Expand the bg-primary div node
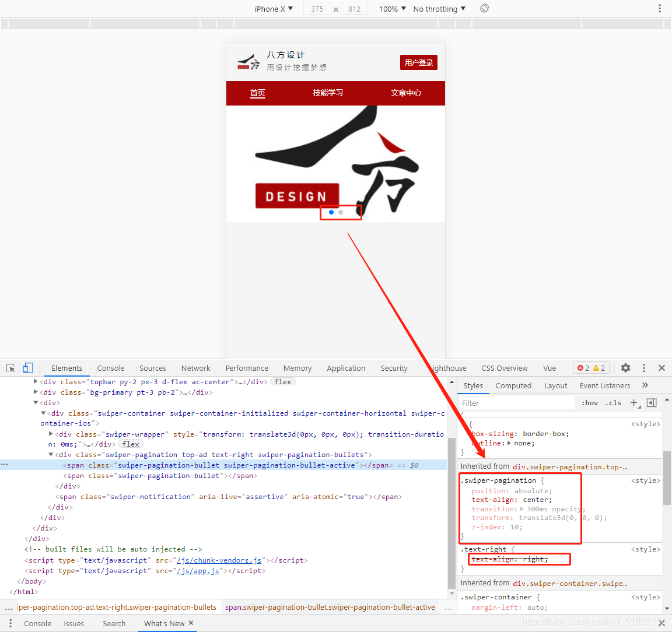Image resolution: width=672 pixels, height=632 pixels. click(x=36, y=392)
